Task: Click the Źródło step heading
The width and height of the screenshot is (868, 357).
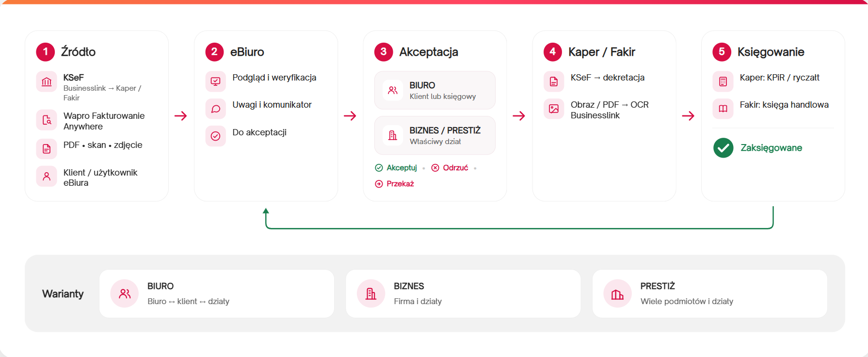Action: [x=78, y=52]
